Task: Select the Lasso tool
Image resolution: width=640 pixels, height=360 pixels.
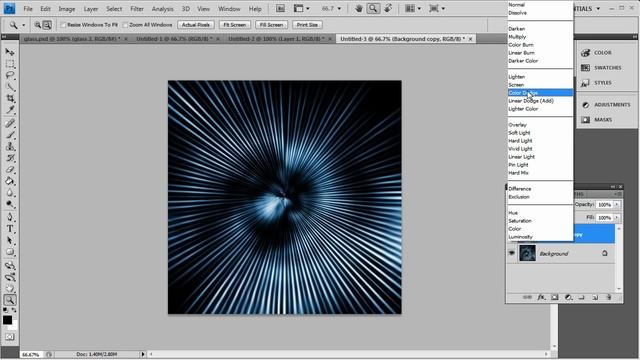Action: tap(10, 76)
